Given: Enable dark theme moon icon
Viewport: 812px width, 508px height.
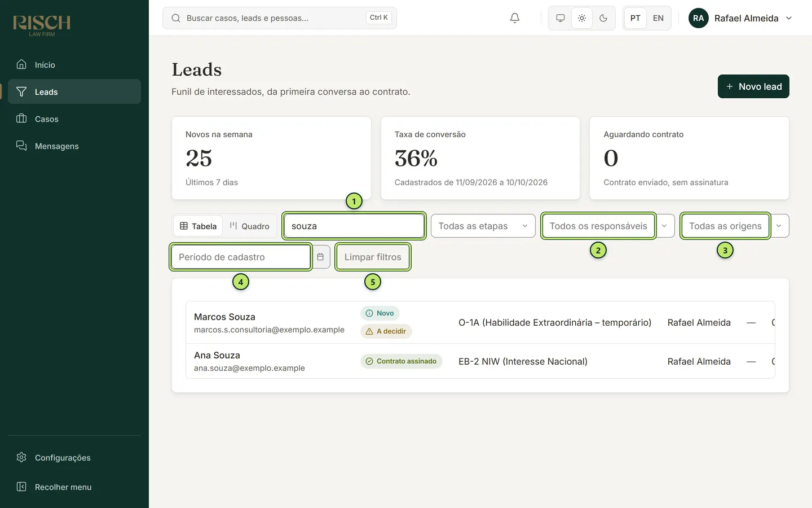Looking at the screenshot, I should [x=603, y=18].
